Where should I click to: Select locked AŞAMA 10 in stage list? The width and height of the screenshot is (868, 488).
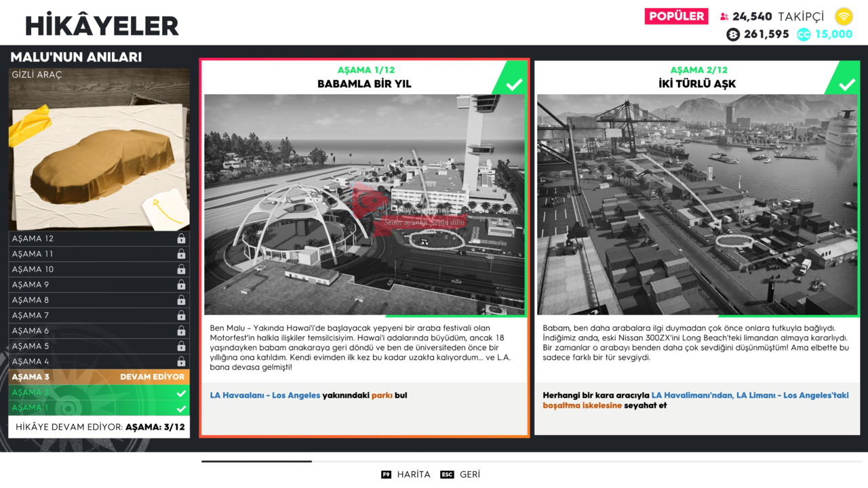point(99,269)
